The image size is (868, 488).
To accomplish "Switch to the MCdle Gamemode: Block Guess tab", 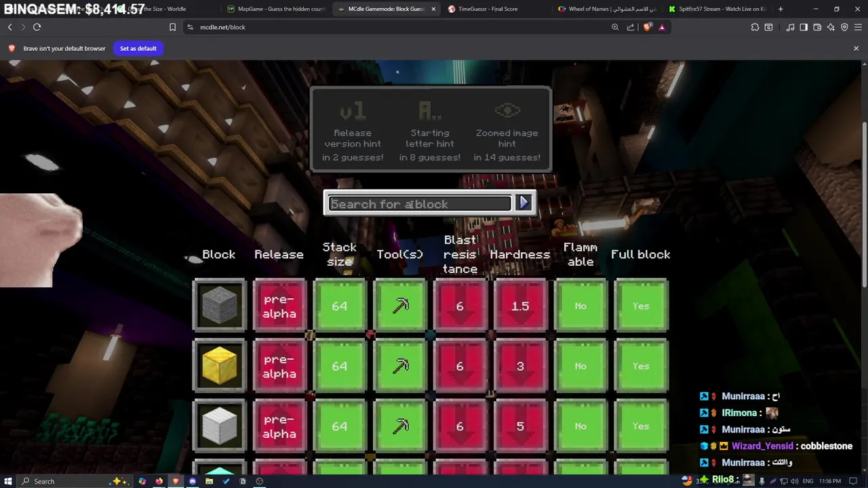I will pyautogui.click(x=387, y=9).
